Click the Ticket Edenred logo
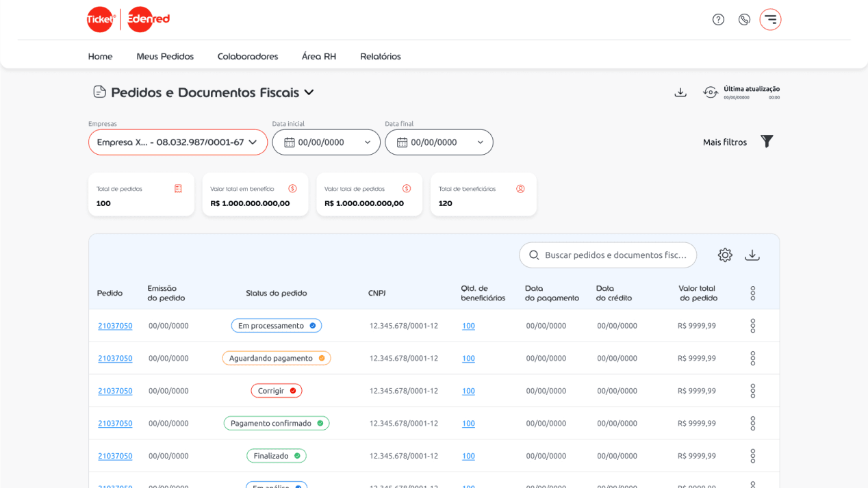868x488 pixels. pyautogui.click(x=128, y=19)
